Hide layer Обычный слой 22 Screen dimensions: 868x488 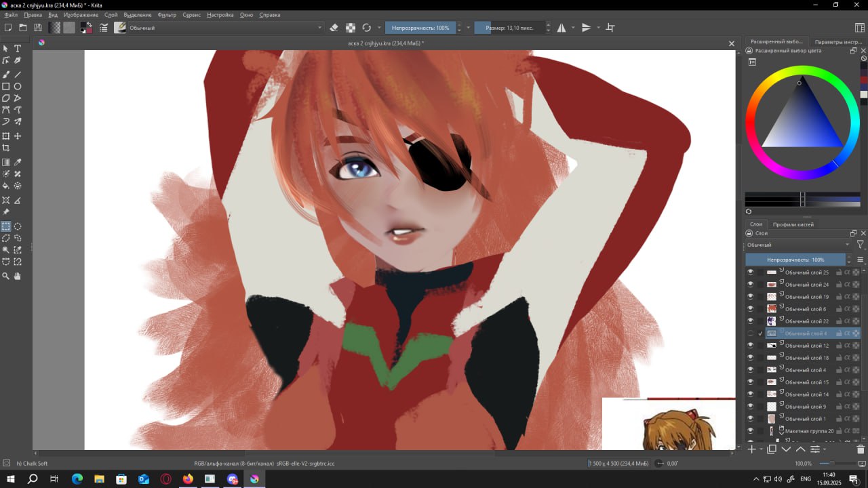[750, 321]
